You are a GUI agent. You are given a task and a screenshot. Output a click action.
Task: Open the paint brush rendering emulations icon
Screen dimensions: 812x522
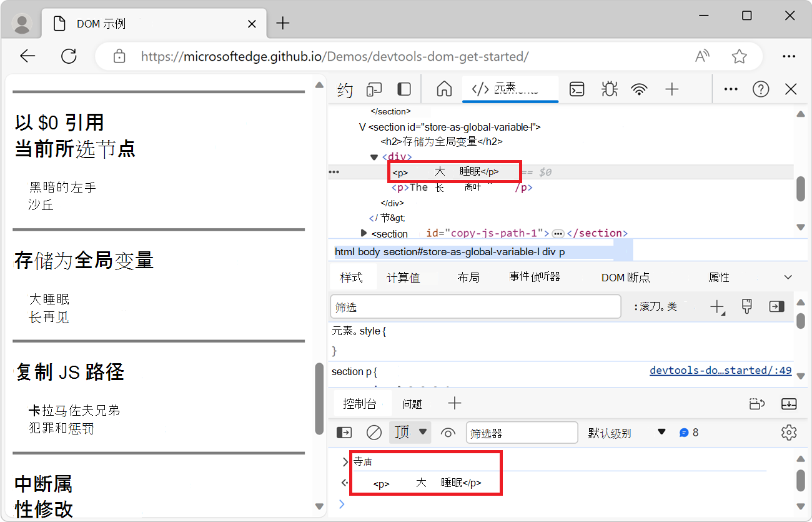[746, 306]
